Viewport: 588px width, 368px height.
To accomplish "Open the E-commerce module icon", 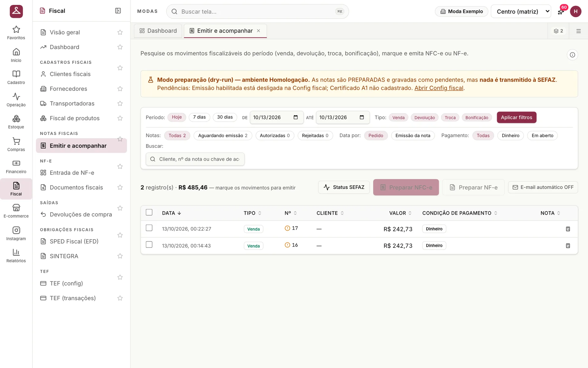I will click(x=16, y=211).
